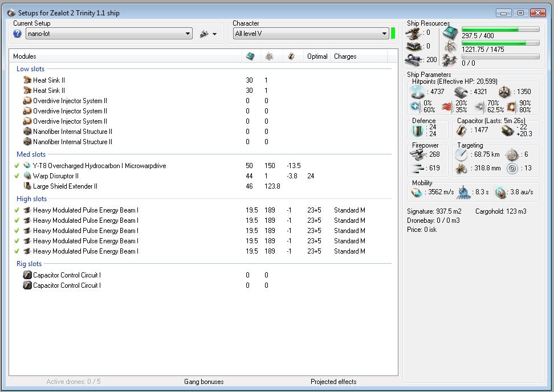Click the ship setup actions icon
This screenshot has width=554, height=392.
[204, 34]
